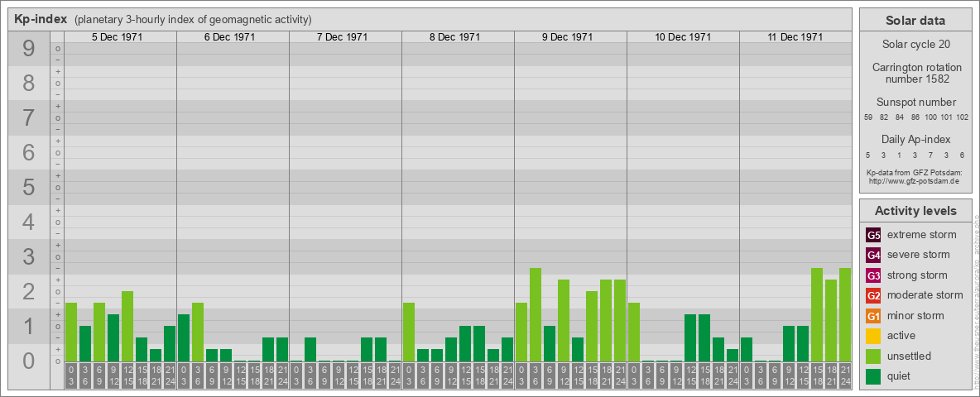This screenshot has height=397, width=980.
Task: Select the 7 Dec 1971 date header
Action: pyautogui.click(x=342, y=37)
